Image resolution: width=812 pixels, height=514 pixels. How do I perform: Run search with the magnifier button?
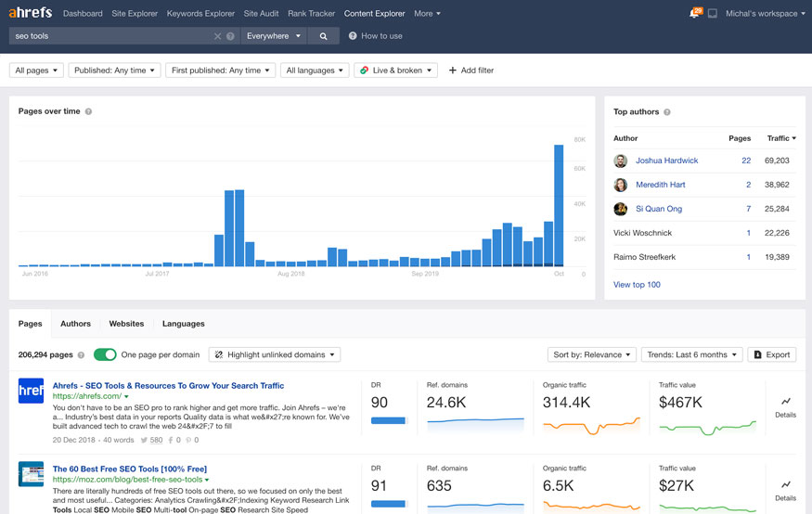[323, 35]
